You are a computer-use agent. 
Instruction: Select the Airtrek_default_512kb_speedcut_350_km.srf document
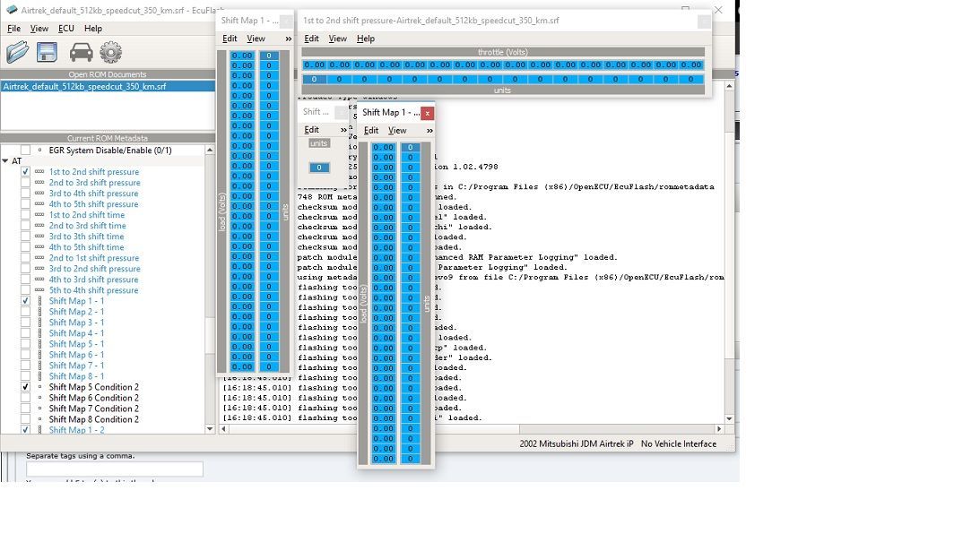pos(84,87)
